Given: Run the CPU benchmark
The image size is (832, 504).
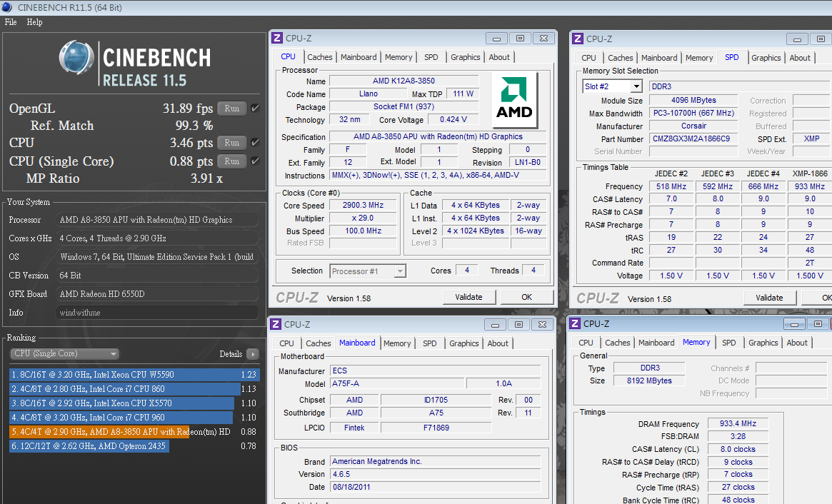Looking at the screenshot, I should tap(232, 143).
